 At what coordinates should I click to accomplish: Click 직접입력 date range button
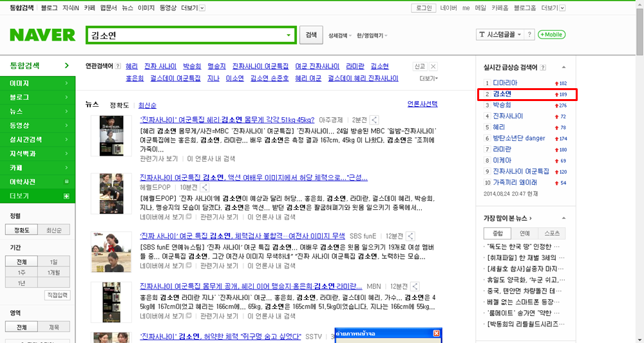57,295
